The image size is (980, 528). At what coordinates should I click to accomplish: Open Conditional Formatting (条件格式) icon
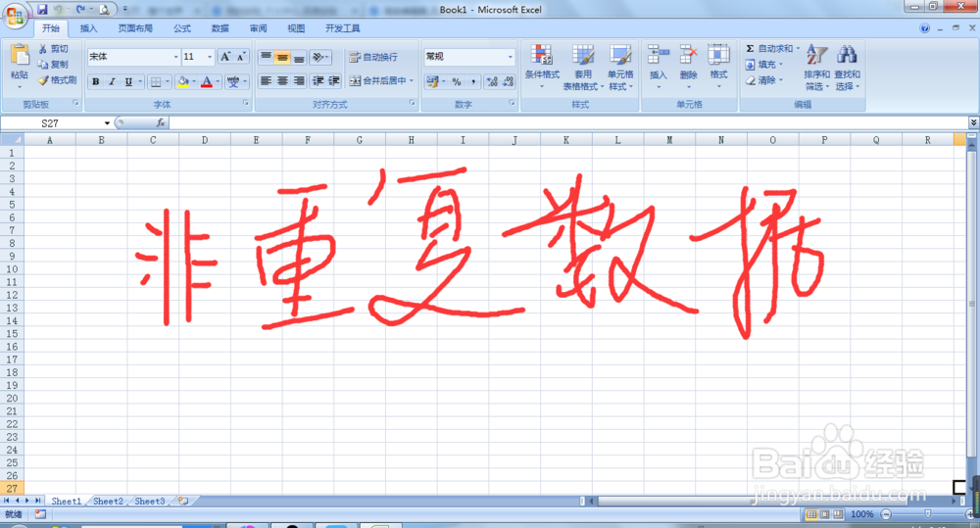[x=542, y=55]
